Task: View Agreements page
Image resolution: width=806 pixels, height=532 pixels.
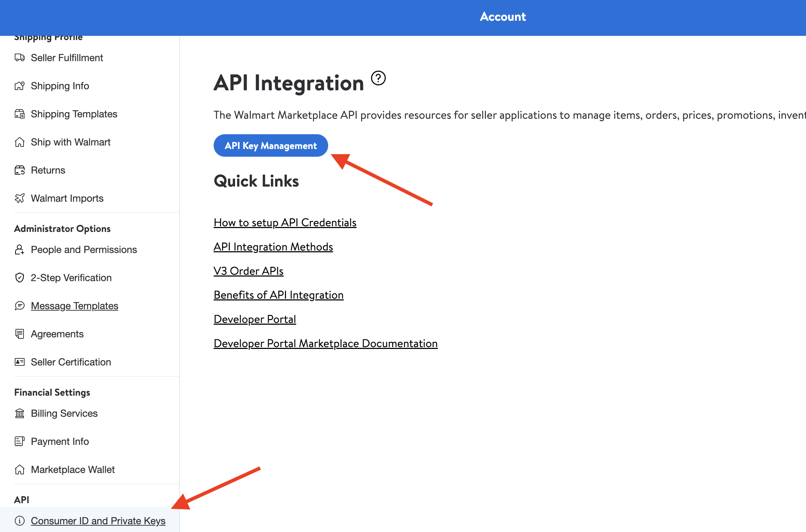Action: pos(57,334)
